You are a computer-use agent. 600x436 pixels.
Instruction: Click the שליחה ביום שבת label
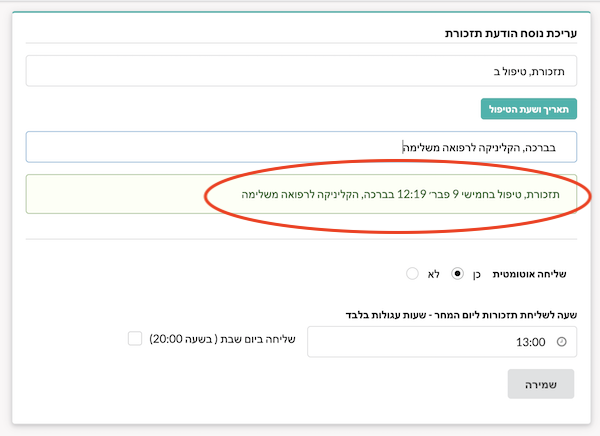click(257, 339)
